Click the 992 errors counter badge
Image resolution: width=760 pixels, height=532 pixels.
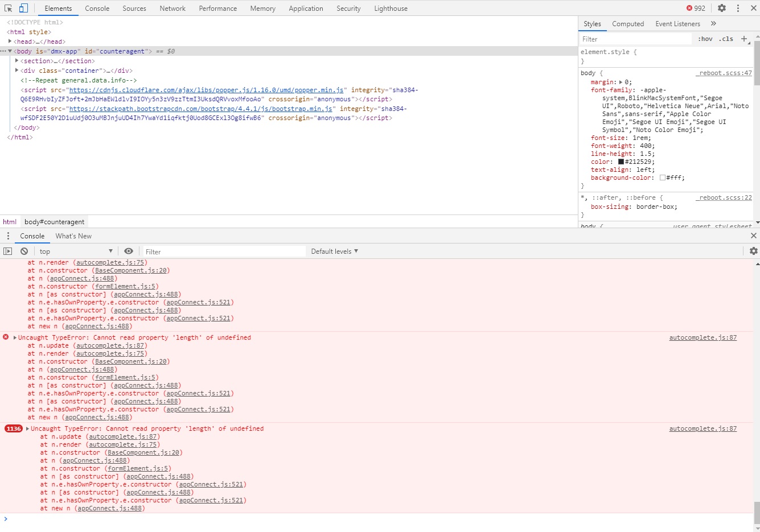click(696, 8)
